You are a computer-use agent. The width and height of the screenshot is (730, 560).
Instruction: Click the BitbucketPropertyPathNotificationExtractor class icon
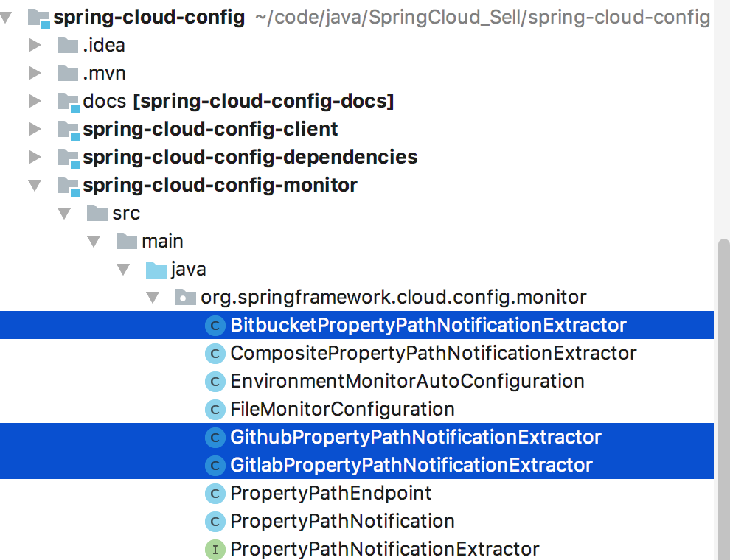(x=215, y=326)
